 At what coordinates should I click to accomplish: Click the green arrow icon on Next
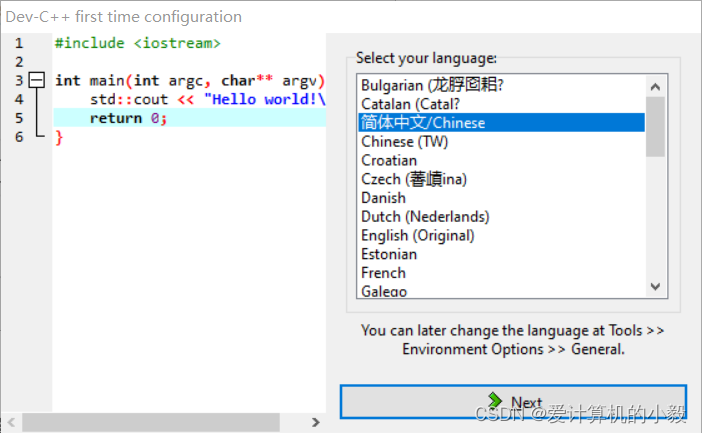coord(494,399)
